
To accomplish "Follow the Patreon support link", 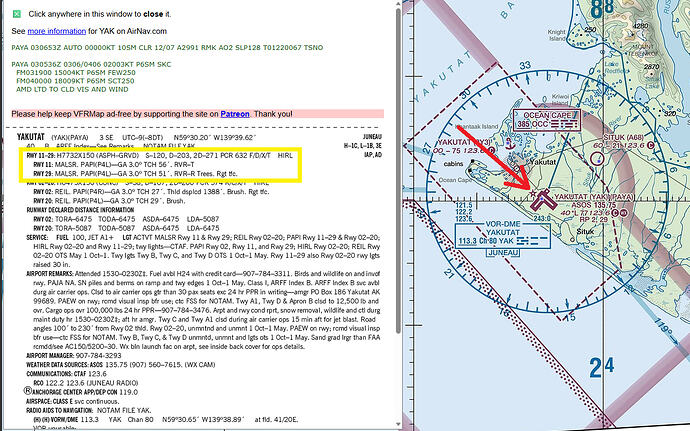I will (x=235, y=114).
